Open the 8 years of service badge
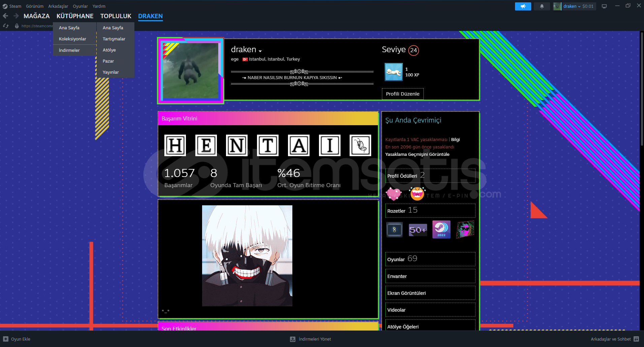644x347 pixels. tap(394, 230)
